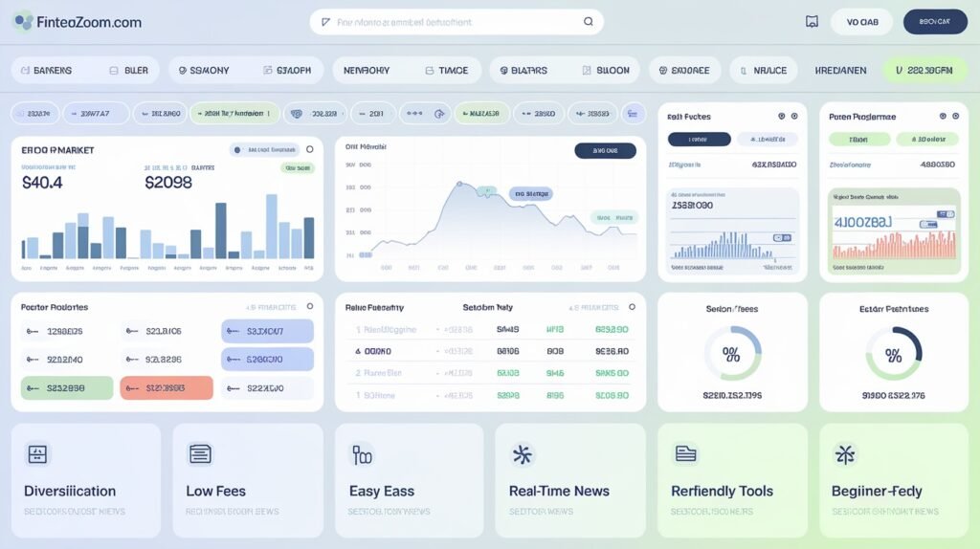Image resolution: width=980 pixels, height=549 pixels.
Task: Select the MALEAS38 green filter chip
Action: tap(482, 114)
